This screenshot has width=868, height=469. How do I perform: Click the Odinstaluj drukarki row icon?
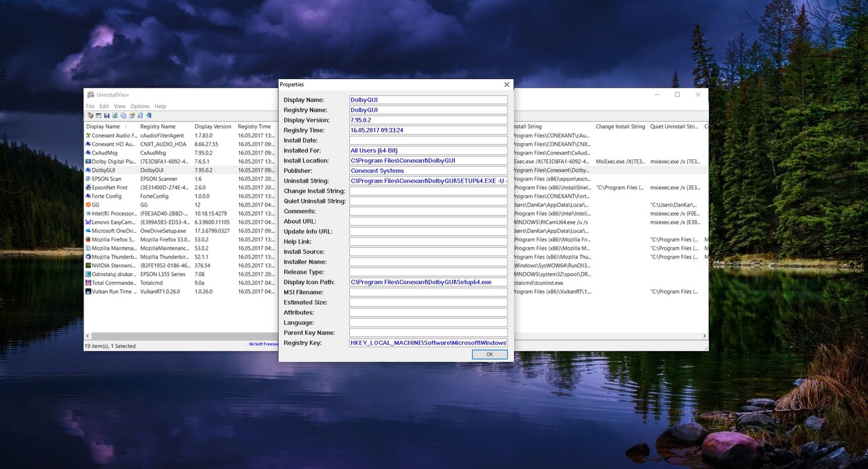(x=88, y=274)
